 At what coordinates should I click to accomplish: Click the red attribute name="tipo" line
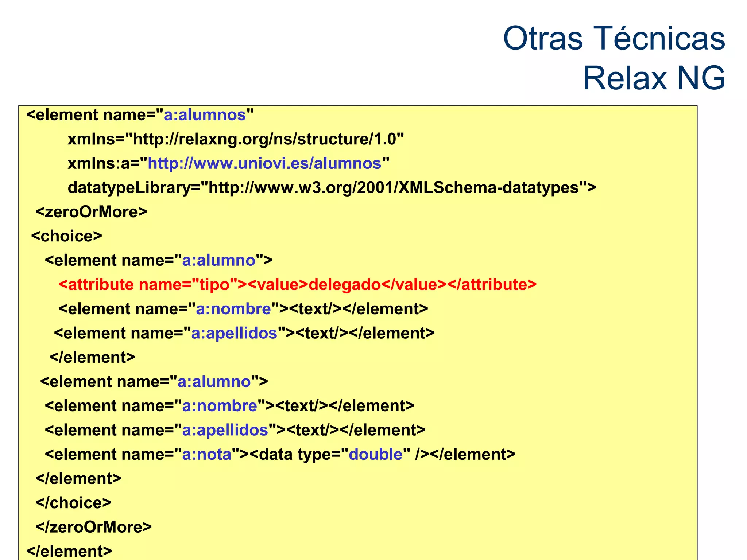pos(298,285)
